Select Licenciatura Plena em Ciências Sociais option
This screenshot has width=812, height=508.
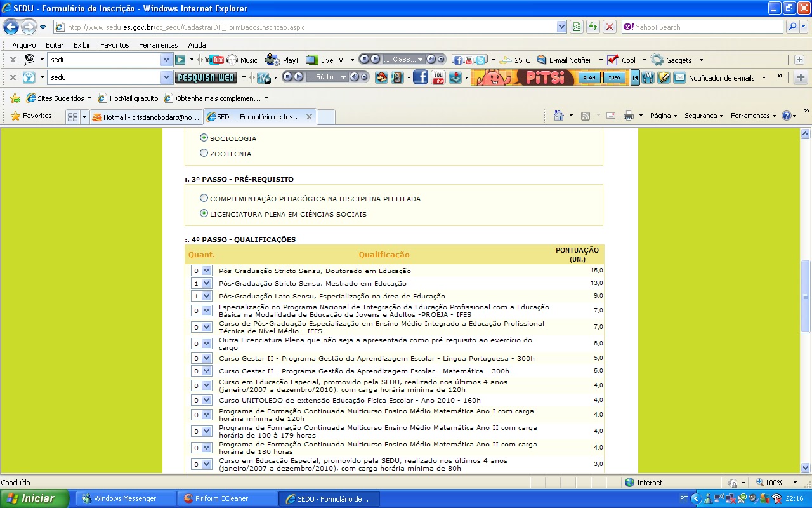204,213
